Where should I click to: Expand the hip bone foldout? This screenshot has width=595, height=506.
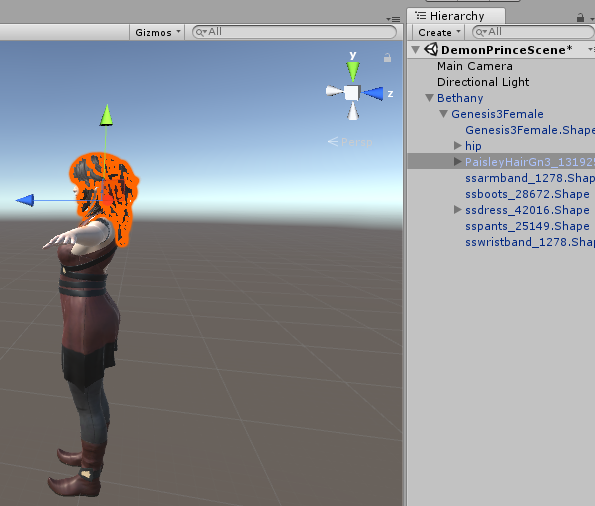point(458,146)
